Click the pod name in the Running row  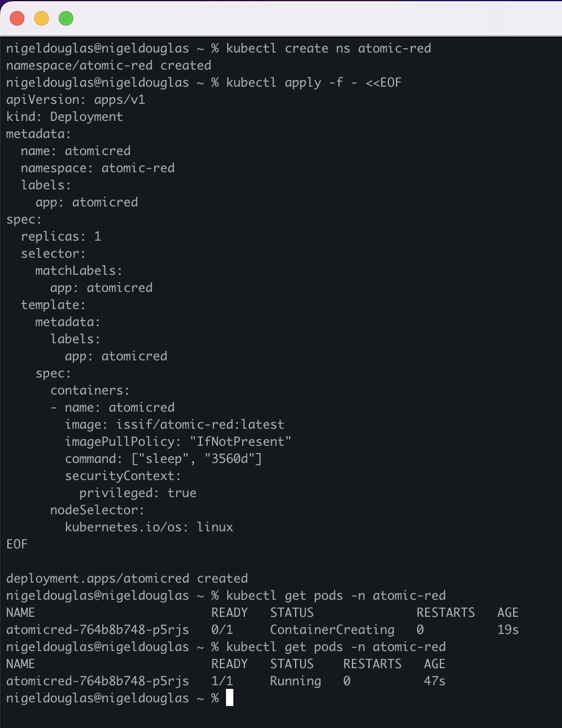pos(98,681)
